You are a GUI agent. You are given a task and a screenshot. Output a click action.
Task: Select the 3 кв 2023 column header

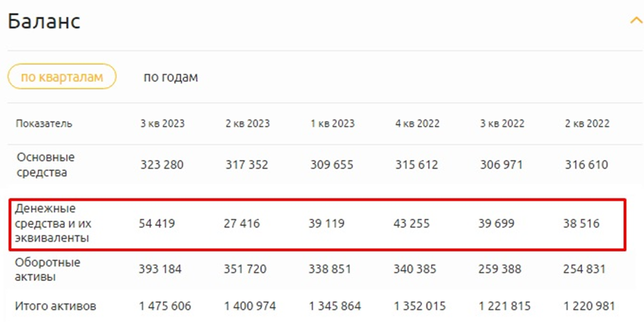click(x=163, y=123)
